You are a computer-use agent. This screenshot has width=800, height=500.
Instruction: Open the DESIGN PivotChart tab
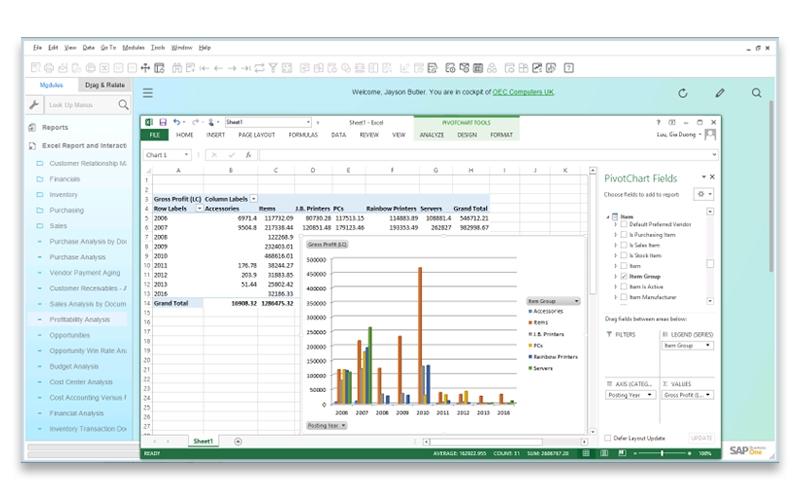tap(467, 135)
